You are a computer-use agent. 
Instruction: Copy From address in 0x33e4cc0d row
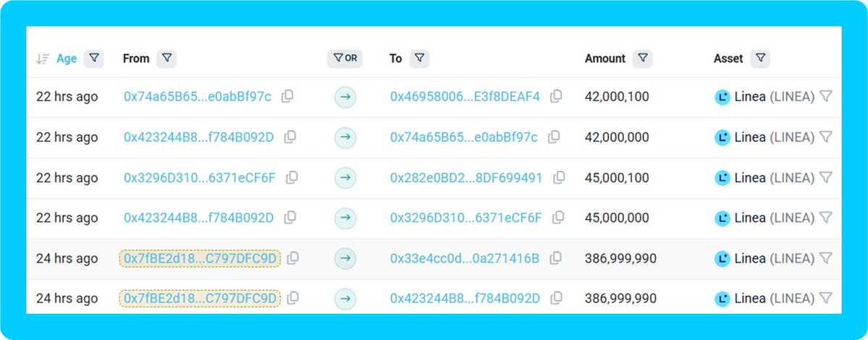(293, 258)
